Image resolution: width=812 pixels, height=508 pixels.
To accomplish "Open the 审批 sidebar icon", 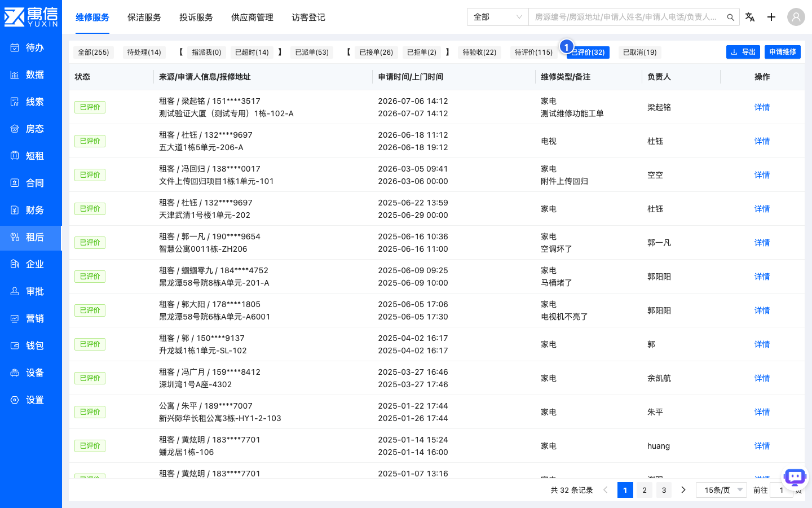I will point(15,291).
